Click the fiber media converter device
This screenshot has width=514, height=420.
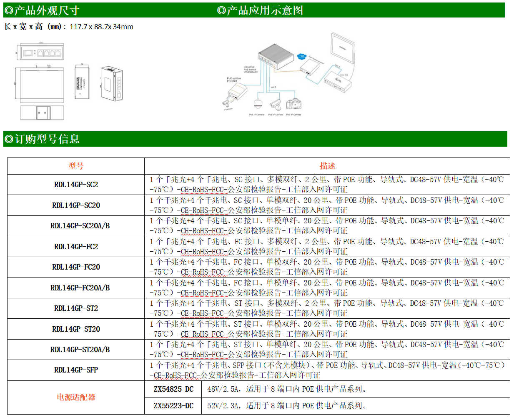click(x=310, y=67)
